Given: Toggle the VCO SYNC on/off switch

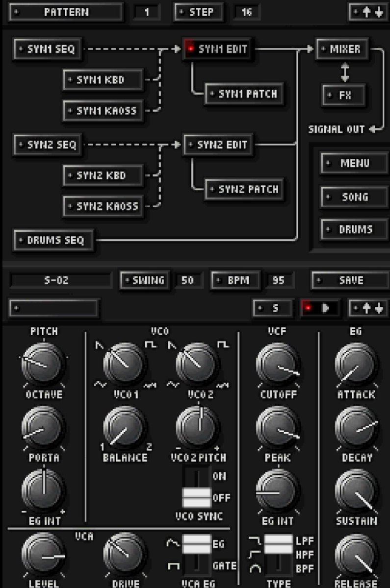Looking at the screenshot, I should [197, 488].
